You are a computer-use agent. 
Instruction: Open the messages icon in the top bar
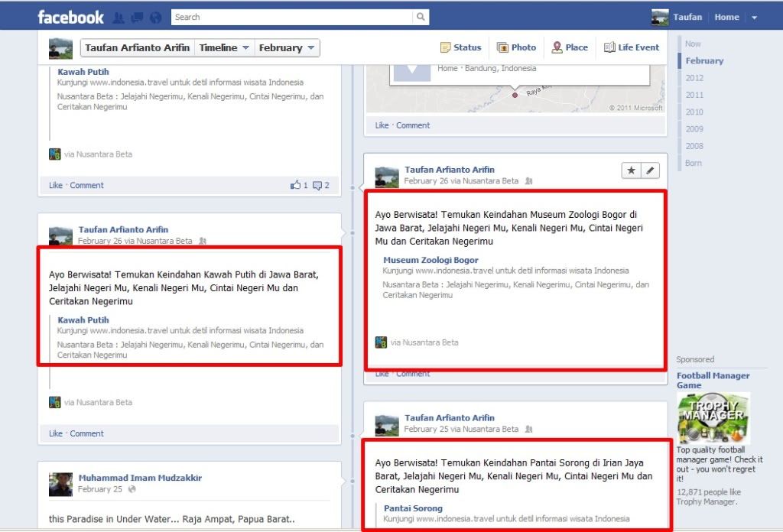point(137,18)
